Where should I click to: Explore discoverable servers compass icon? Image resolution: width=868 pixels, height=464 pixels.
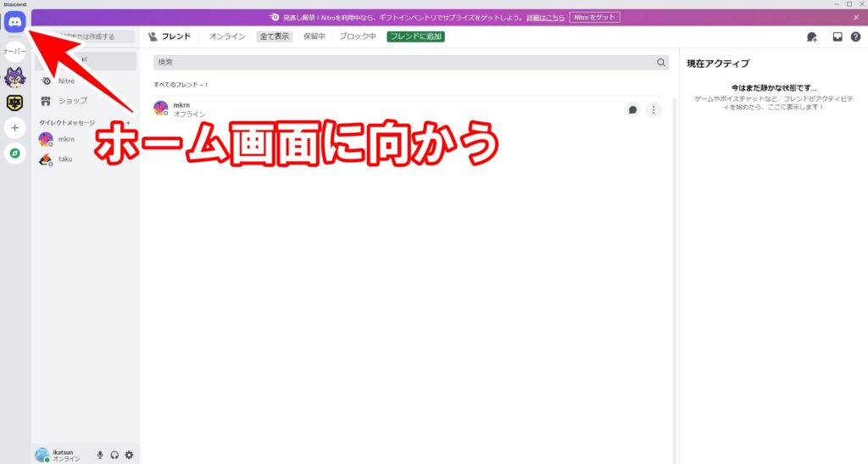click(15, 154)
